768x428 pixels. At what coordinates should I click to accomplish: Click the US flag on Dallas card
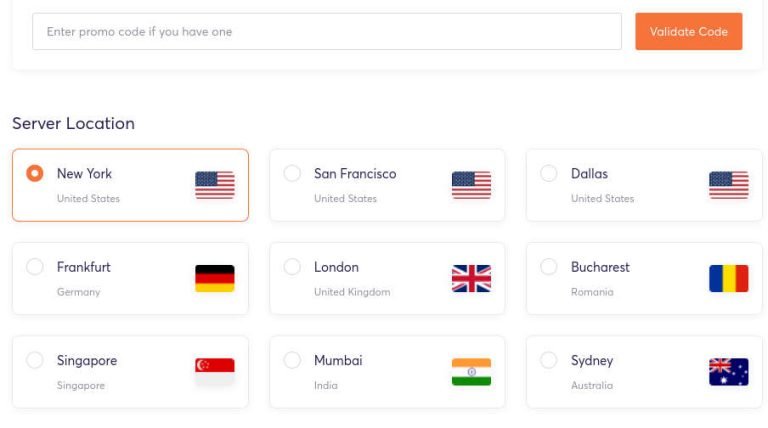[x=728, y=185]
